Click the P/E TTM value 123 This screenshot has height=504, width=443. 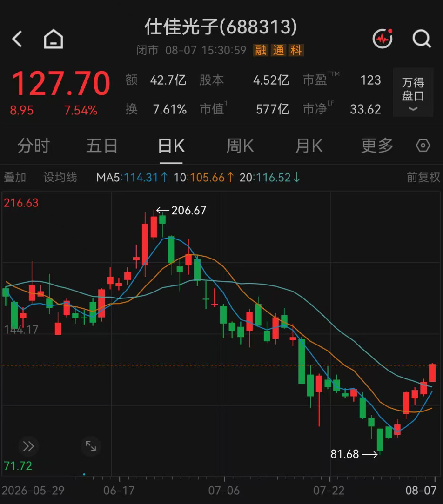click(370, 80)
